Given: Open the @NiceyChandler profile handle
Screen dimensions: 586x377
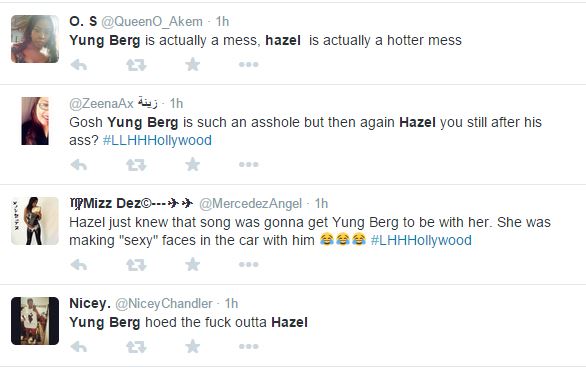Looking at the screenshot, I should click(164, 304).
